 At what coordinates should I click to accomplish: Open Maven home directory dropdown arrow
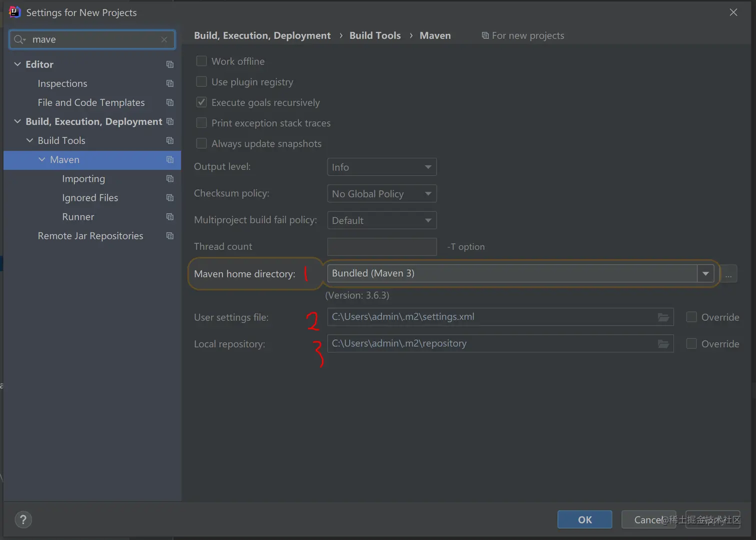point(705,273)
